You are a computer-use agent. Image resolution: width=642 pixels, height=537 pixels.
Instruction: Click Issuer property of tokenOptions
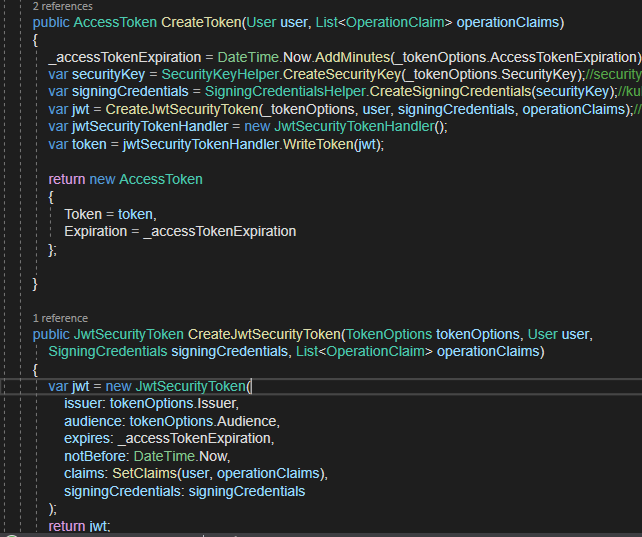coord(216,404)
